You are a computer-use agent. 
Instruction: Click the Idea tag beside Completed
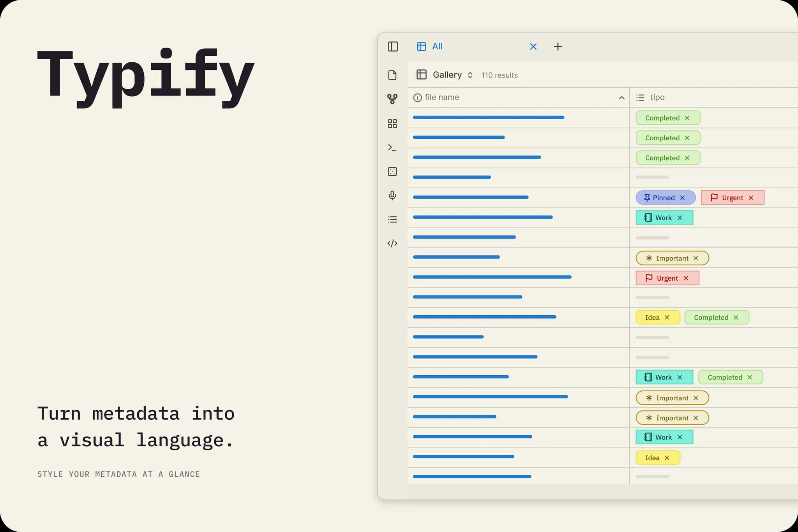pyautogui.click(x=658, y=317)
